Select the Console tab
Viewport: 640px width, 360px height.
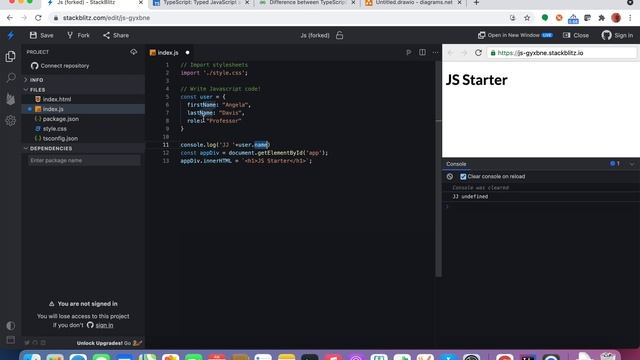click(x=456, y=164)
